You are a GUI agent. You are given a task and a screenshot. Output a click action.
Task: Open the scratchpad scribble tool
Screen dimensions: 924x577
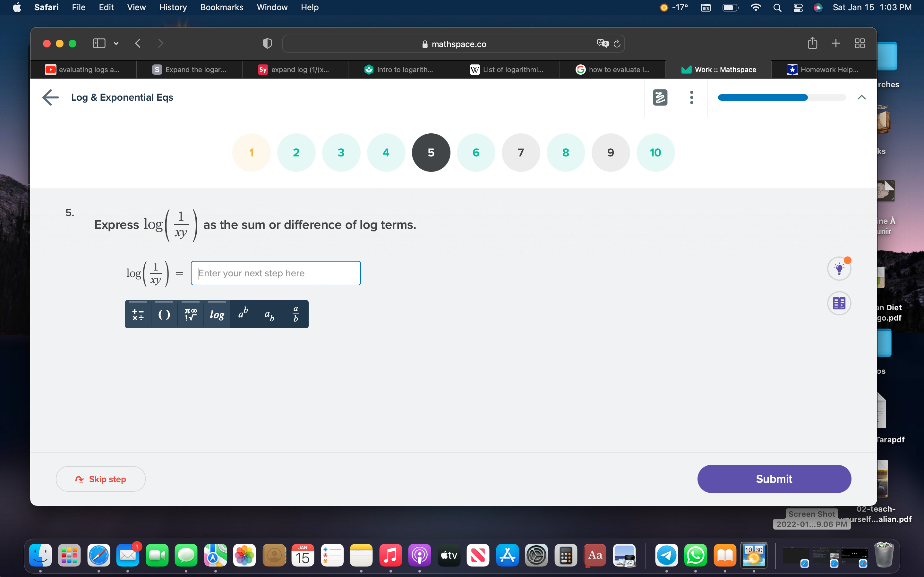click(x=660, y=97)
